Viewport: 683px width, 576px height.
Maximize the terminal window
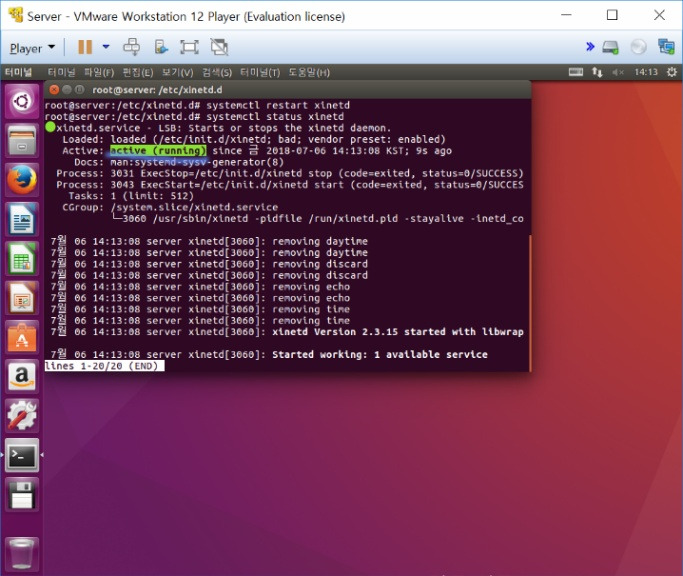tap(79, 90)
